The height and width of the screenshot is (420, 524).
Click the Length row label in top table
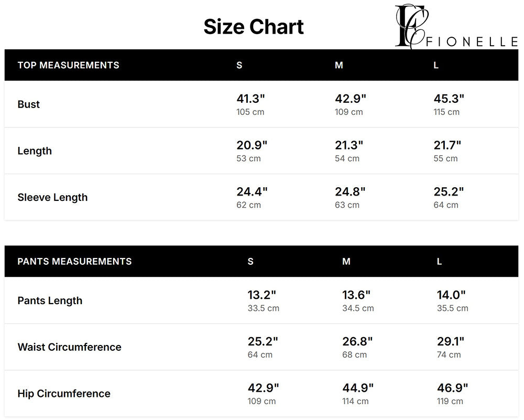(x=35, y=151)
